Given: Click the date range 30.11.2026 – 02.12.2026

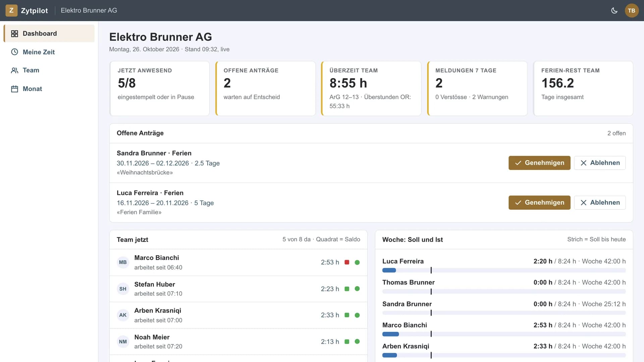Looking at the screenshot, I should [153, 163].
